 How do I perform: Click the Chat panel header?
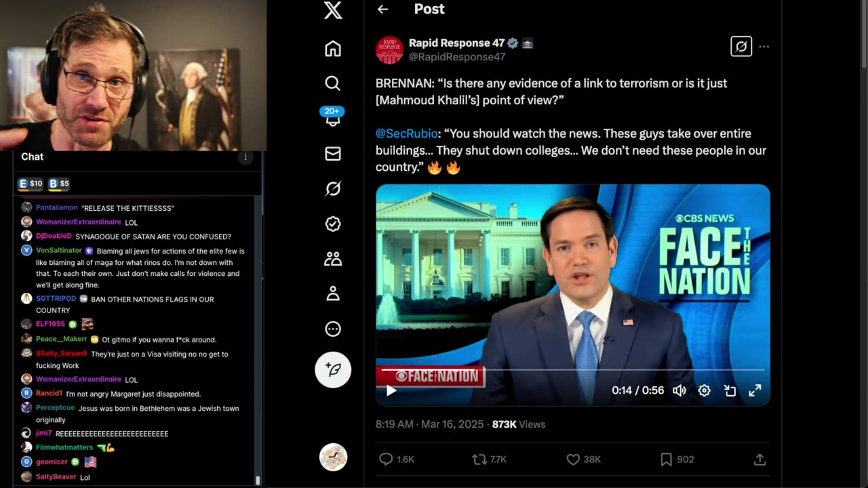(32, 157)
